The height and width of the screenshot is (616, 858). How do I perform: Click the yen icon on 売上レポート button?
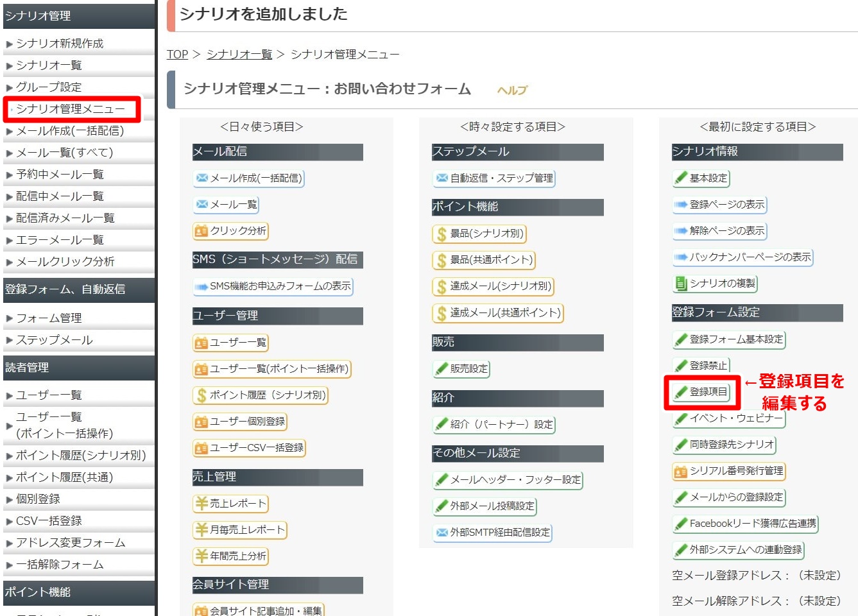point(202,504)
